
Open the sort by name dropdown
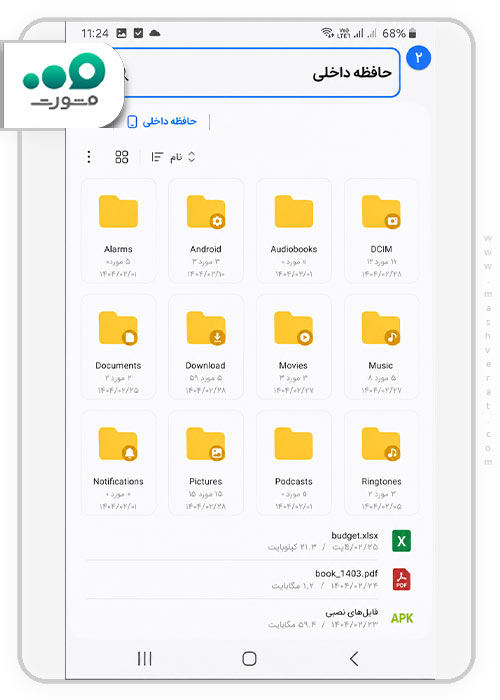pyautogui.click(x=173, y=157)
